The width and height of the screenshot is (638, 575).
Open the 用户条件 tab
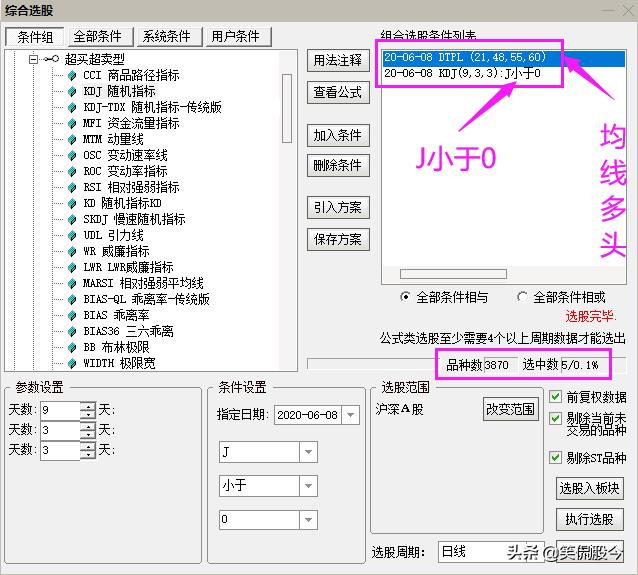(235, 36)
